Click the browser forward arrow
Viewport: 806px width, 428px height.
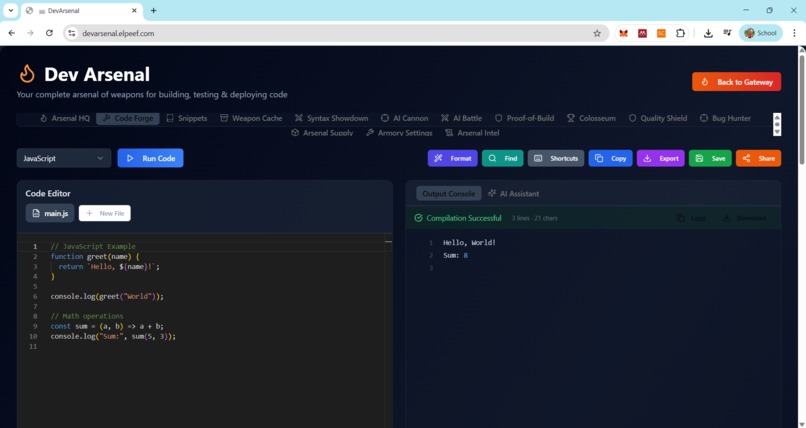tap(30, 33)
